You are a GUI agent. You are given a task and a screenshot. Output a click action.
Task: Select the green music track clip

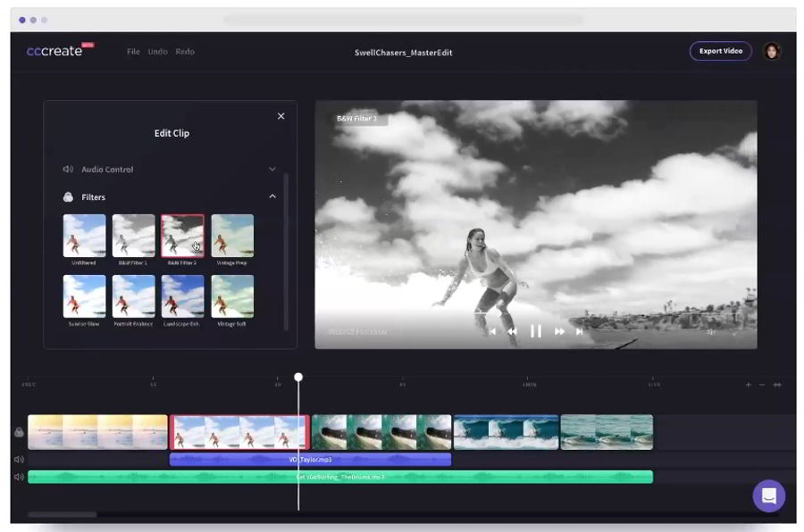340,477
